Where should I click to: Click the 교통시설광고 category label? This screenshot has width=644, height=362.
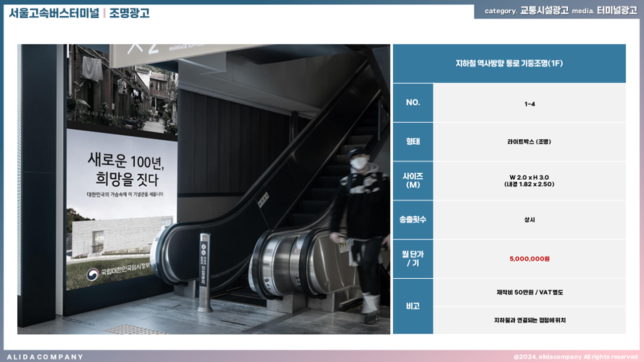[x=544, y=11]
